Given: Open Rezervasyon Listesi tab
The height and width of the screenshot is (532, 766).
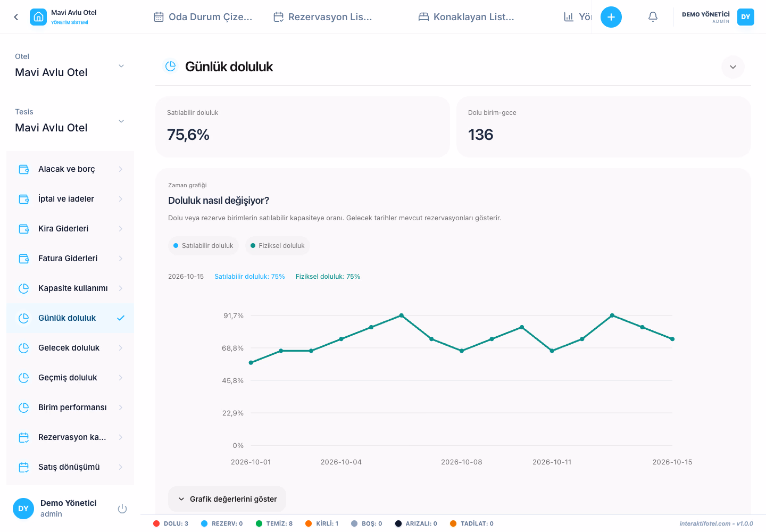Looking at the screenshot, I should 323,17.
